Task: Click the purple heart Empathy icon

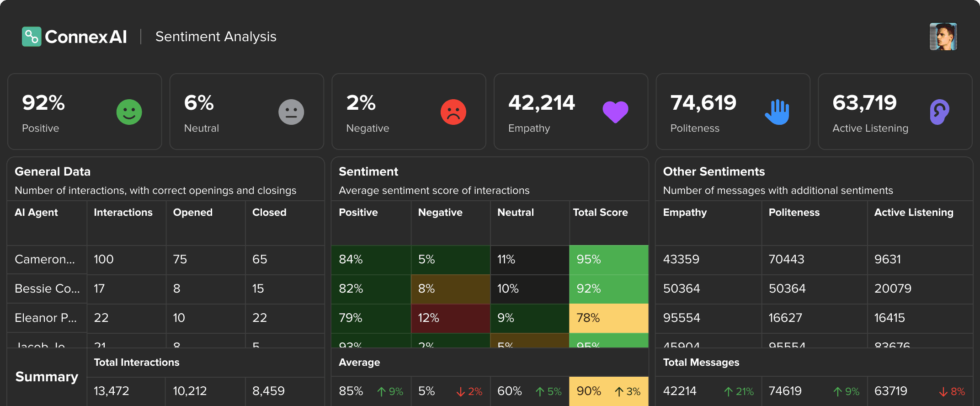Action: [x=615, y=112]
